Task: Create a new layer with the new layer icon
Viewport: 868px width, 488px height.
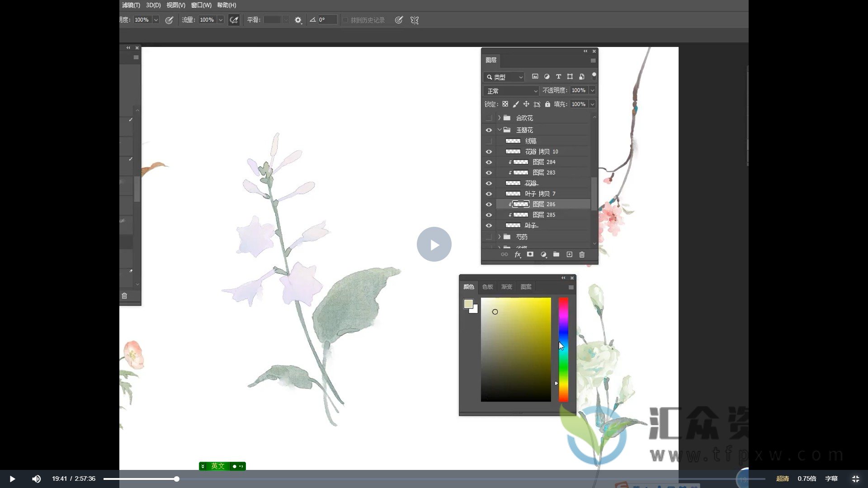Action: click(x=569, y=254)
